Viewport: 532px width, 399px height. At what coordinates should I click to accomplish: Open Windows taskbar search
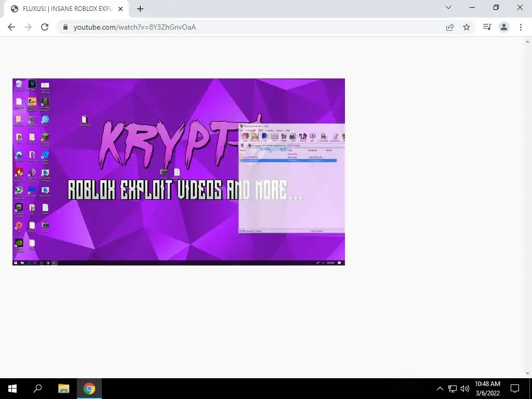point(37,389)
